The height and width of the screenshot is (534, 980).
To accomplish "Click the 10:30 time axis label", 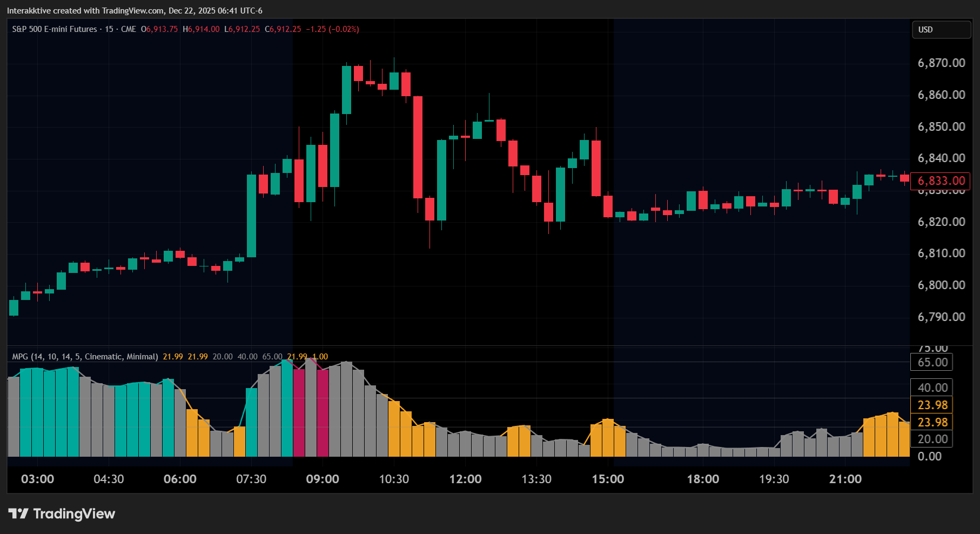I will 394,479.
